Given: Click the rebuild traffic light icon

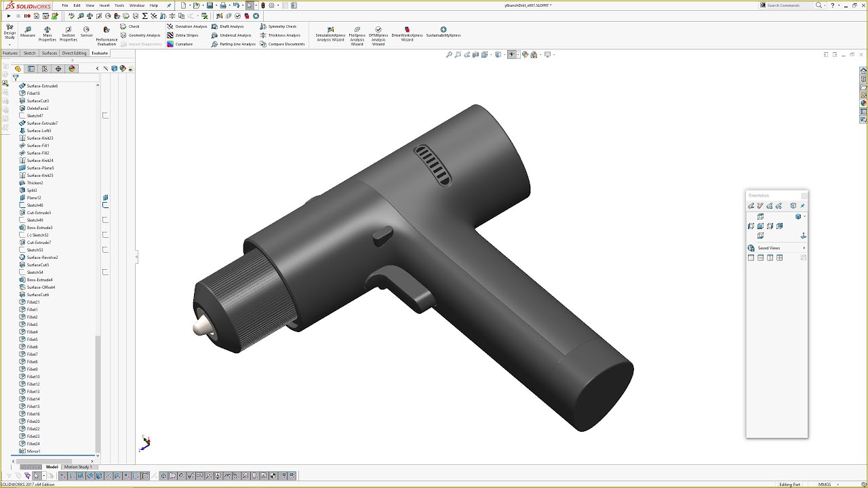Looking at the screenshot, I should 263,5.
